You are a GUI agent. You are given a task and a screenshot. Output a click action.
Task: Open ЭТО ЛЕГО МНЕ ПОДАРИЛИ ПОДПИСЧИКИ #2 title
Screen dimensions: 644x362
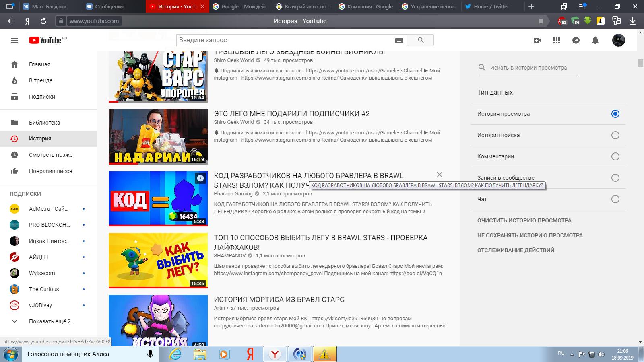[x=292, y=114]
